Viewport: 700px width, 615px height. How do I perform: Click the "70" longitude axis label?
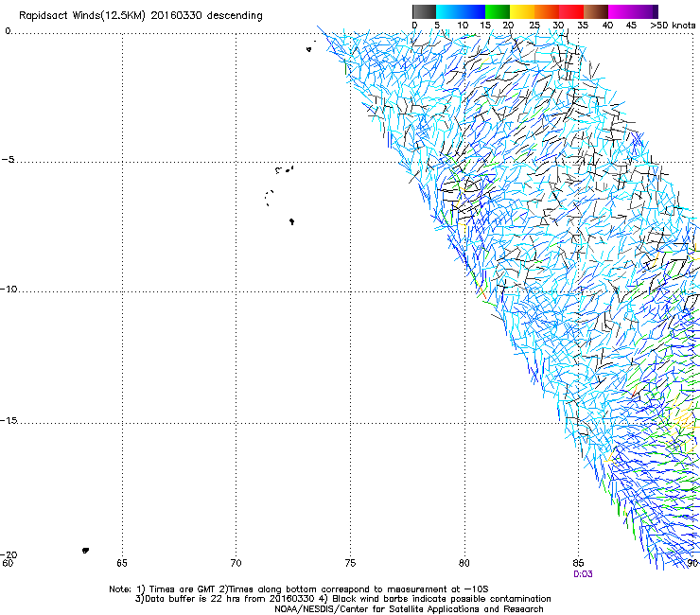(236, 563)
